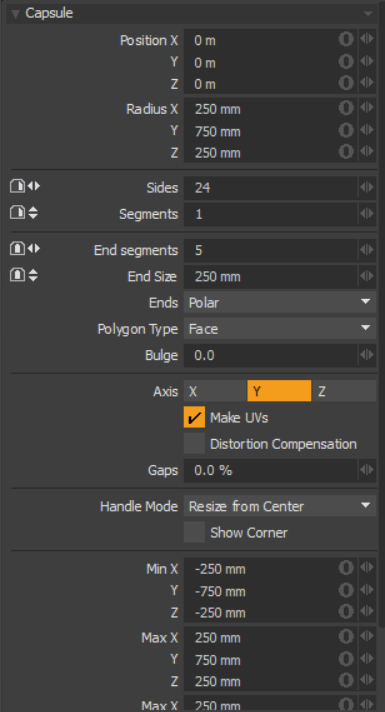Click the Bulge field slider arrows
Image resolution: width=385 pixels, height=712 pixels.
367,355
